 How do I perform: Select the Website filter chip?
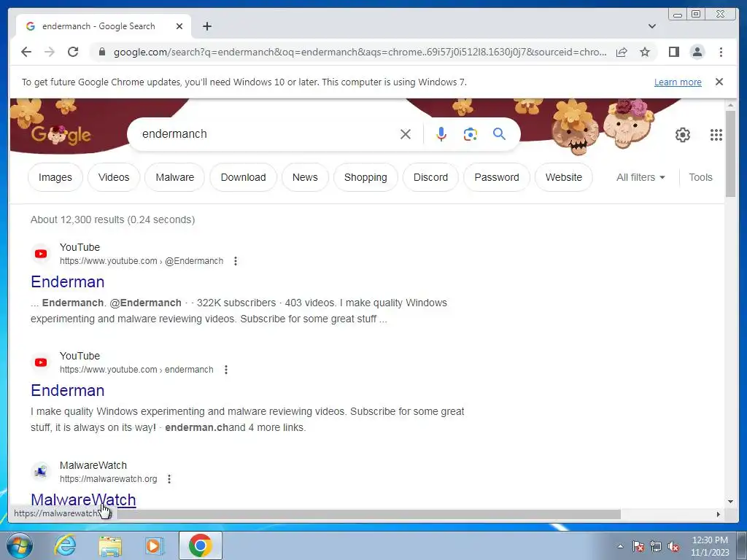564,177
